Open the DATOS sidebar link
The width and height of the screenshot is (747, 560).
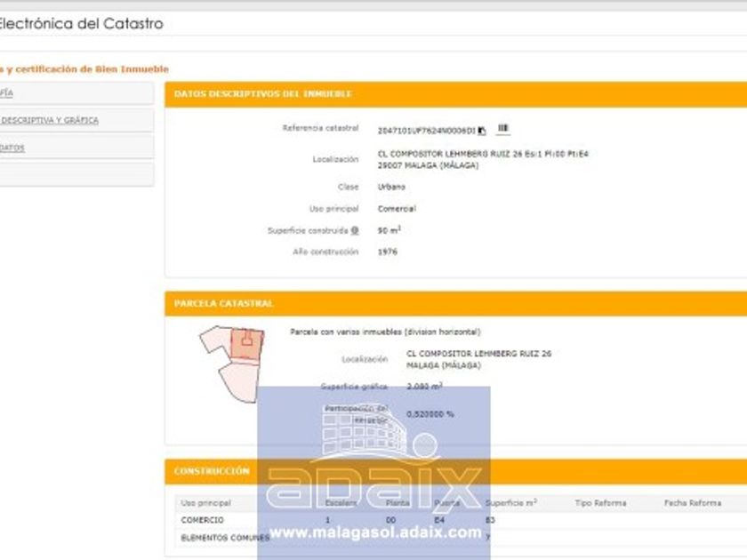[x=12, y=148]
